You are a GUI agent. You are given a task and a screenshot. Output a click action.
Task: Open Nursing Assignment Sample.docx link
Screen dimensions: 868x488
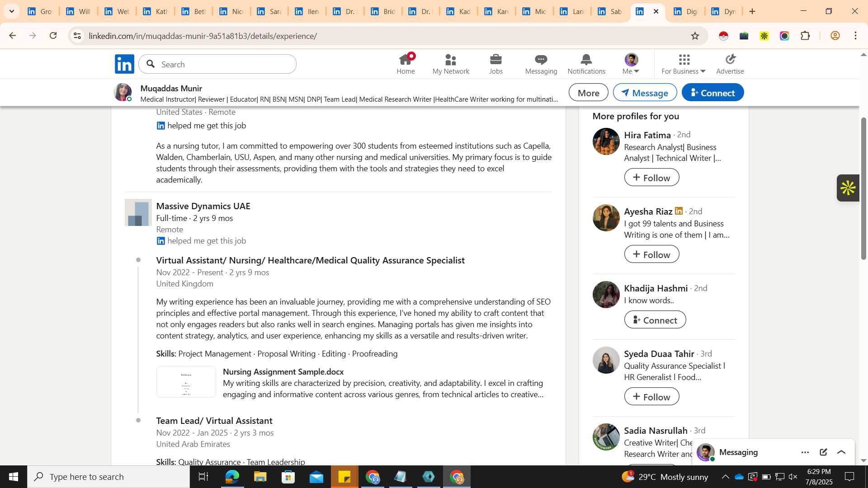pos(283,372)
